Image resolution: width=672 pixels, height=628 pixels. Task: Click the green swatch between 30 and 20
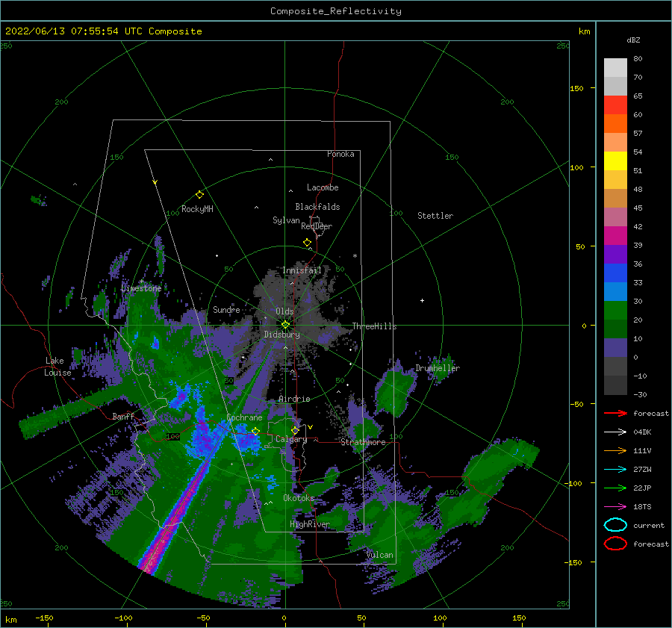click(615, 311)
